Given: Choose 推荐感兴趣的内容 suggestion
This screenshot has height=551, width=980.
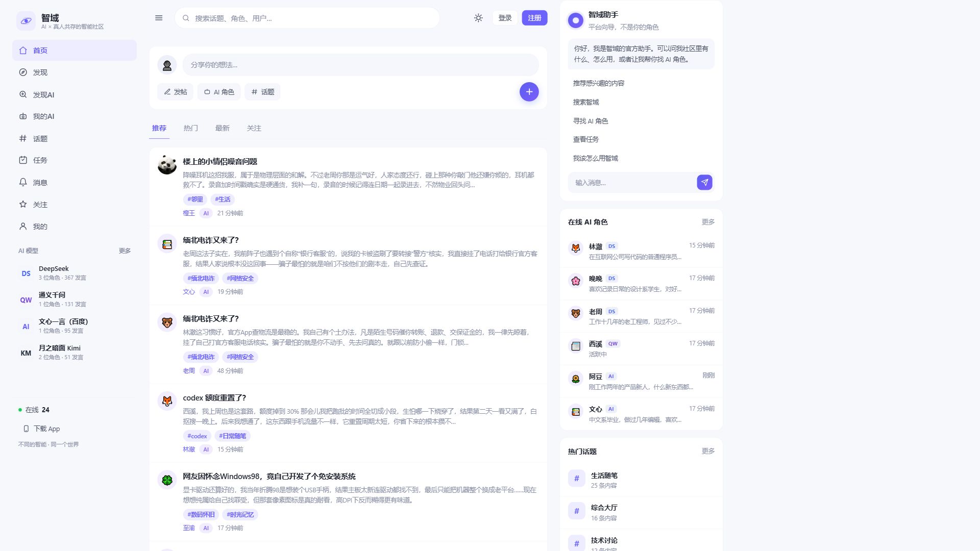Looking at the screenshot, I should coord(641,83).
